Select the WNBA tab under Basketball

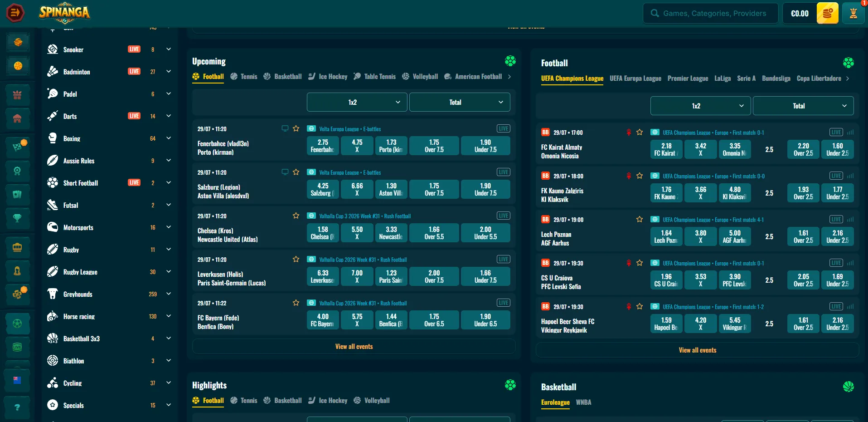tap(583, 402)
